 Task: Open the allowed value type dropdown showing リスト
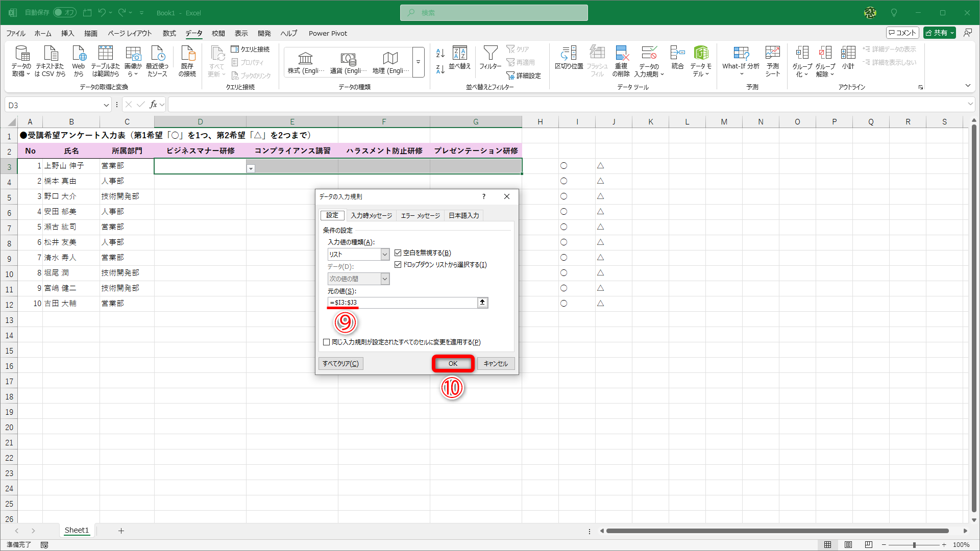pos(385,254)
